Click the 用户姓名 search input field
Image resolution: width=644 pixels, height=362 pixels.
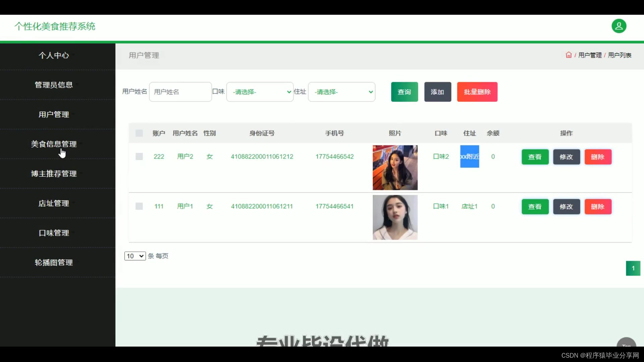pos(180,92)
